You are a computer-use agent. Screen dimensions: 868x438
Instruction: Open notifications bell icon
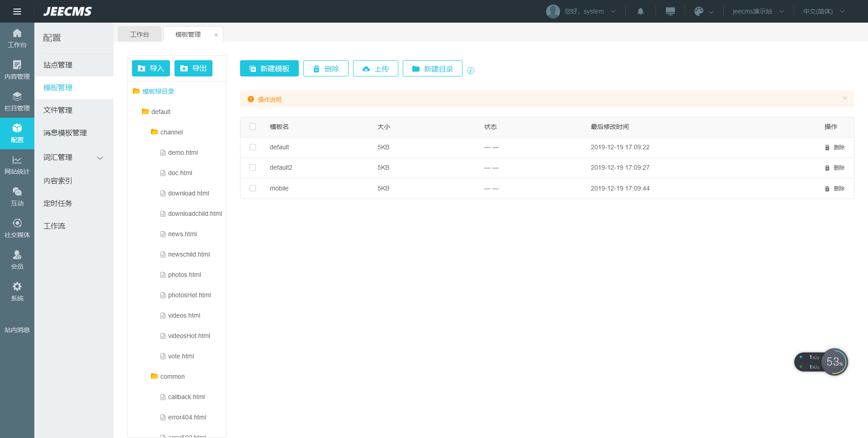coord(640,11)
